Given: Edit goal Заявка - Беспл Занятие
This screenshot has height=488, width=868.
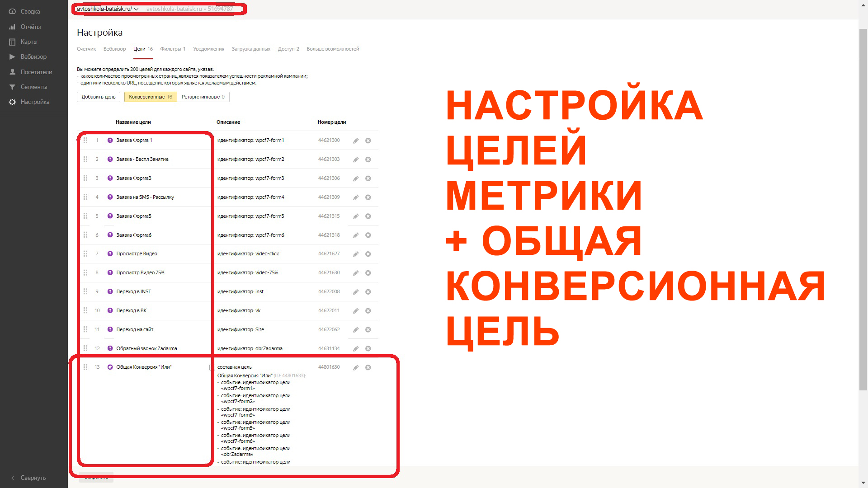Looking at the screenshot, I should coord(356,160).
